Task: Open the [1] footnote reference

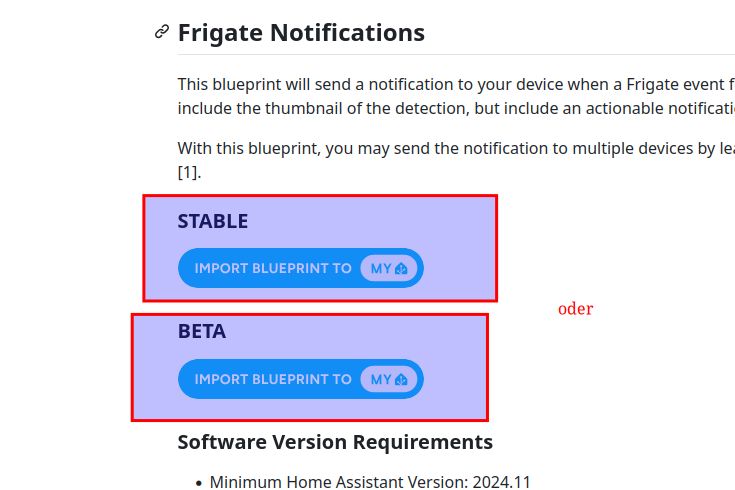Action: tap(189, 172)
